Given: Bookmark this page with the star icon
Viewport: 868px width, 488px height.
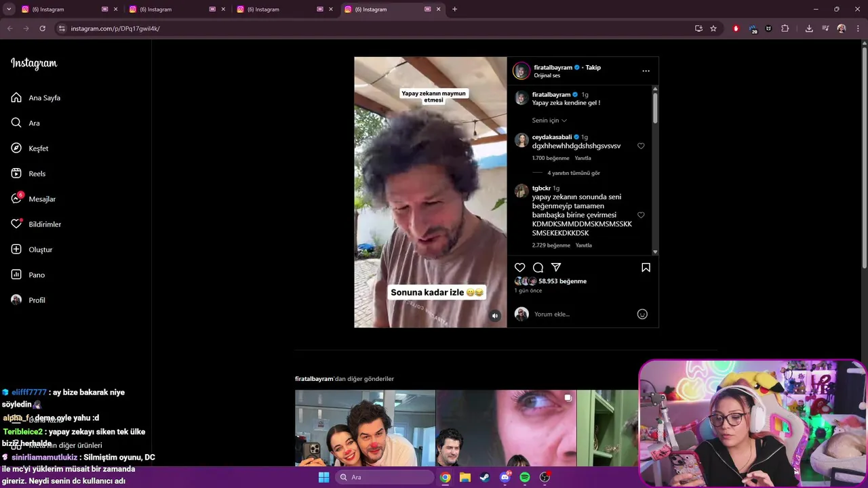Looking at the screenshot, I should 713,28.
